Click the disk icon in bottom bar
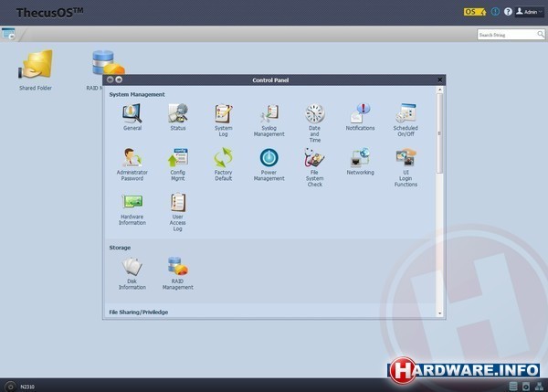Viewport: 548px width, 392px height. [526, 387]
